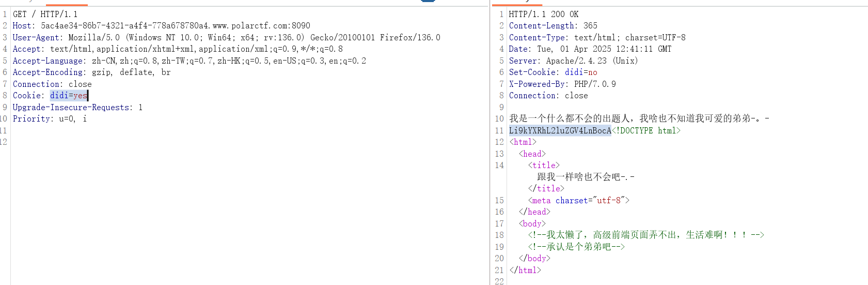Click the Upgrade-Insecure-Requests header line
The image size is (868, 285).
coord(77,107)
